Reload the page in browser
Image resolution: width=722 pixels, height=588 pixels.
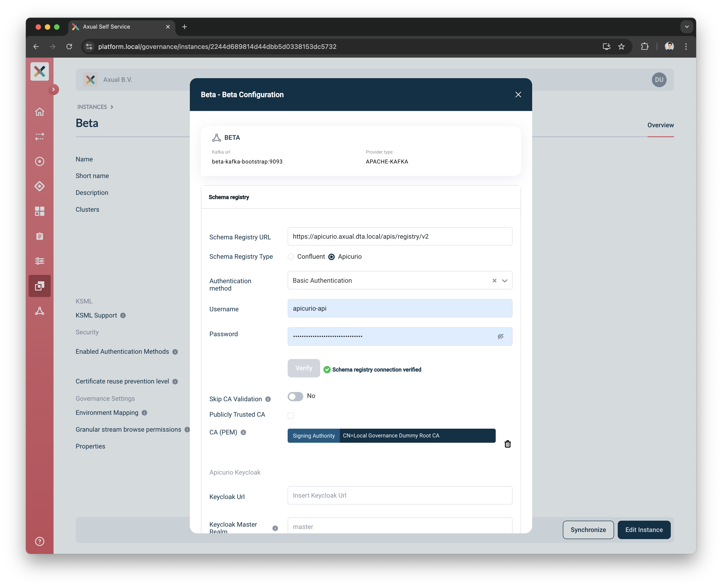point(69,46)
